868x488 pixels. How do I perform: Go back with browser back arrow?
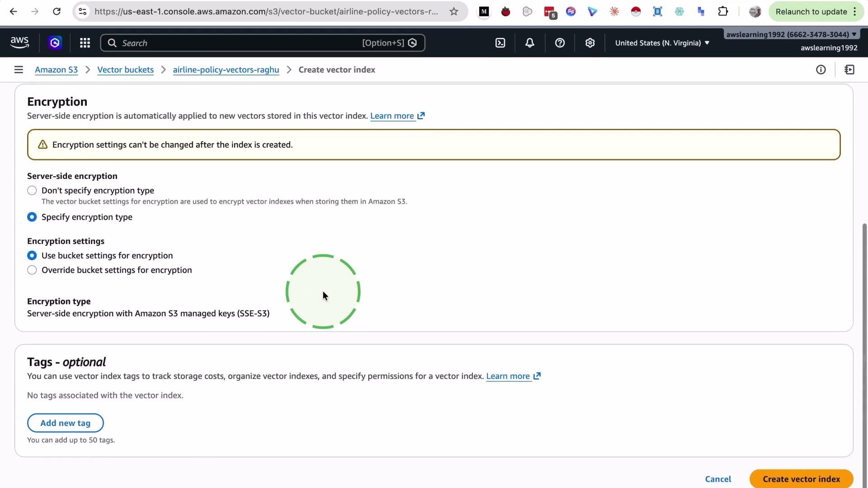(x=14, y=12)
